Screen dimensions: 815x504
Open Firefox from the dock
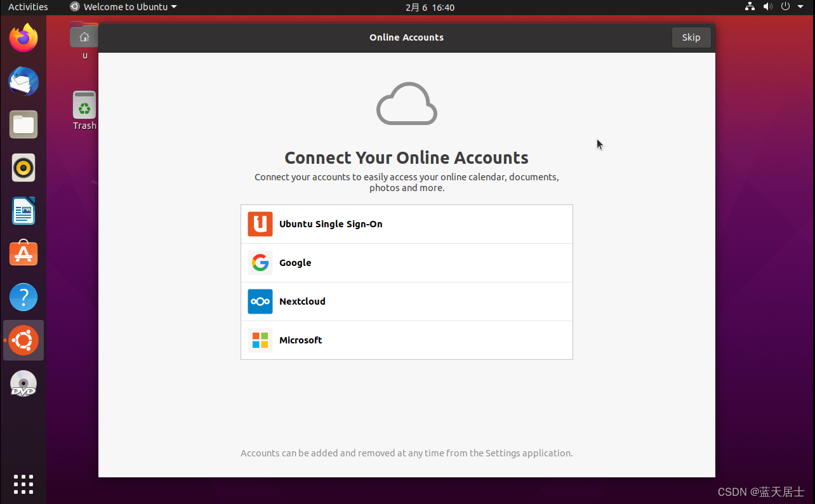[23, 38]
